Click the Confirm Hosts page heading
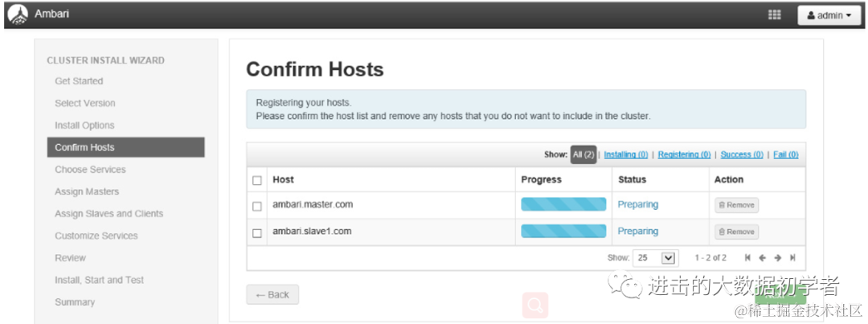Viewport: 868px width, 324px height. (x=315, y=70)
